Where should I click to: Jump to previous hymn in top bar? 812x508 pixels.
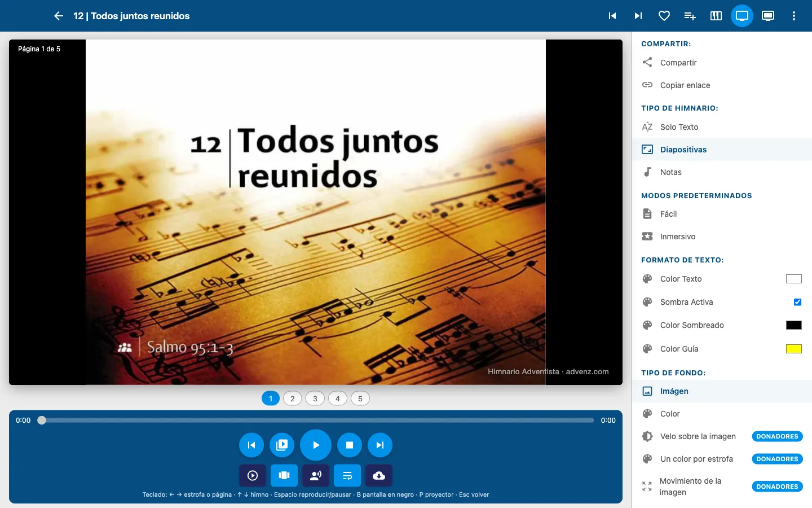pos(612,16)
